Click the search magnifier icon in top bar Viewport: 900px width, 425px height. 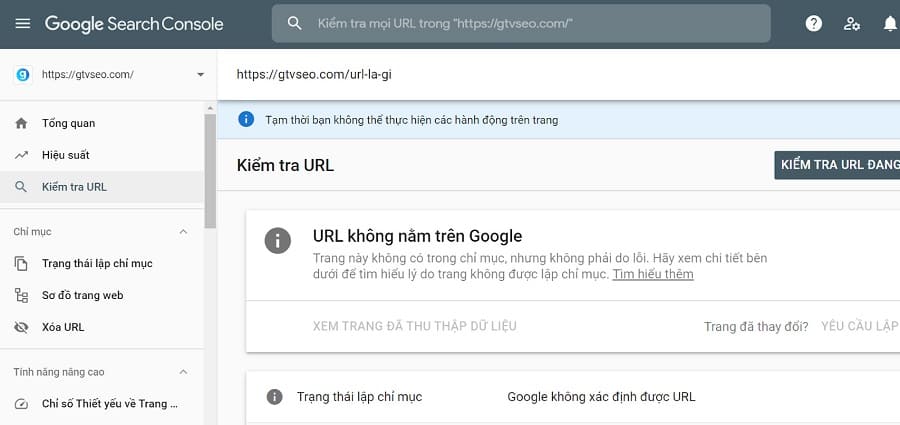pos(294,24)
